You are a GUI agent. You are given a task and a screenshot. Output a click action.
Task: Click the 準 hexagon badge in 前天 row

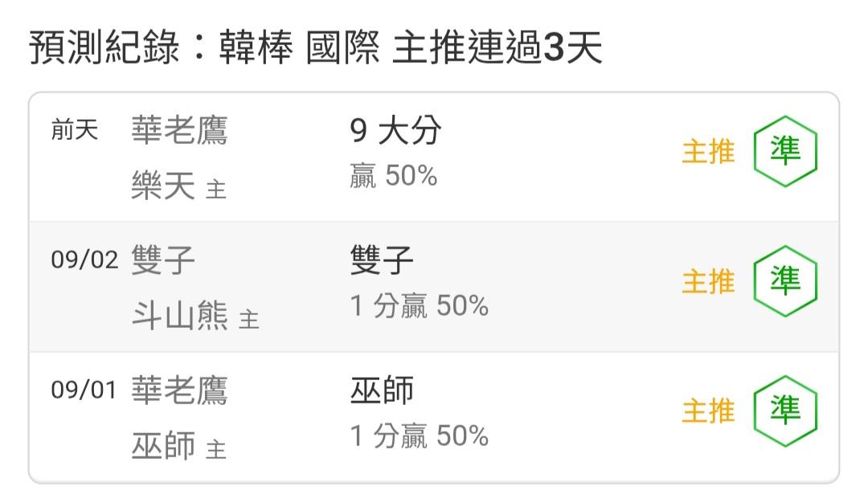tap(785, 151)
